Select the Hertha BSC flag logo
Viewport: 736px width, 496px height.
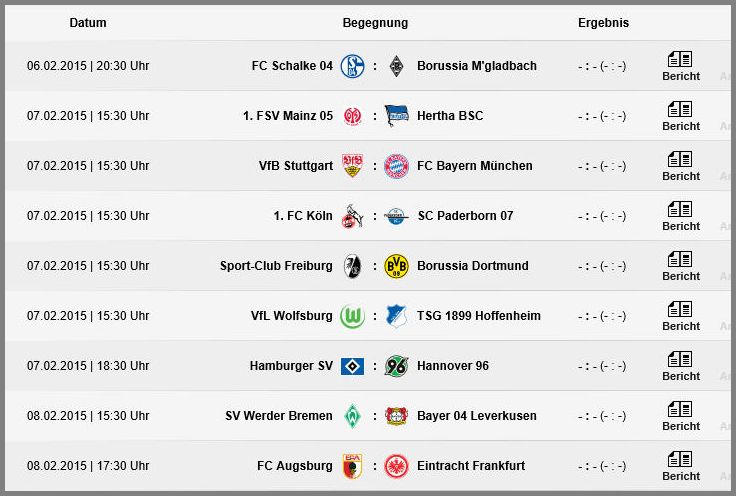pyautogui.click(x=396, y=116)
